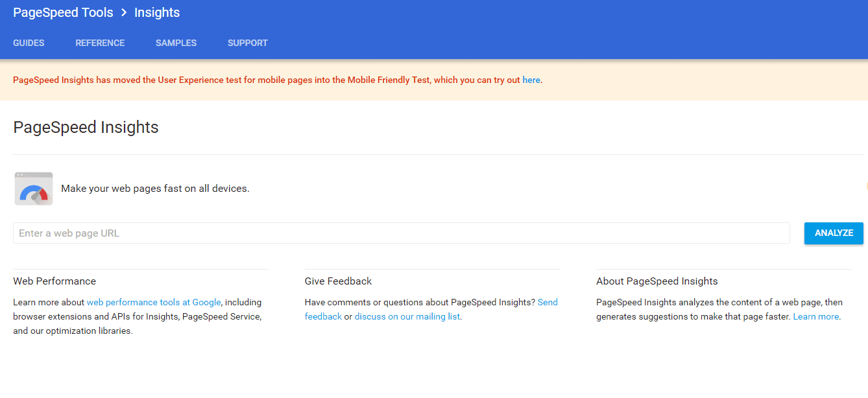Click 'Make your web pages fast' tagline
The width and height of the screenshot is (868, 398).
point(155,189)
